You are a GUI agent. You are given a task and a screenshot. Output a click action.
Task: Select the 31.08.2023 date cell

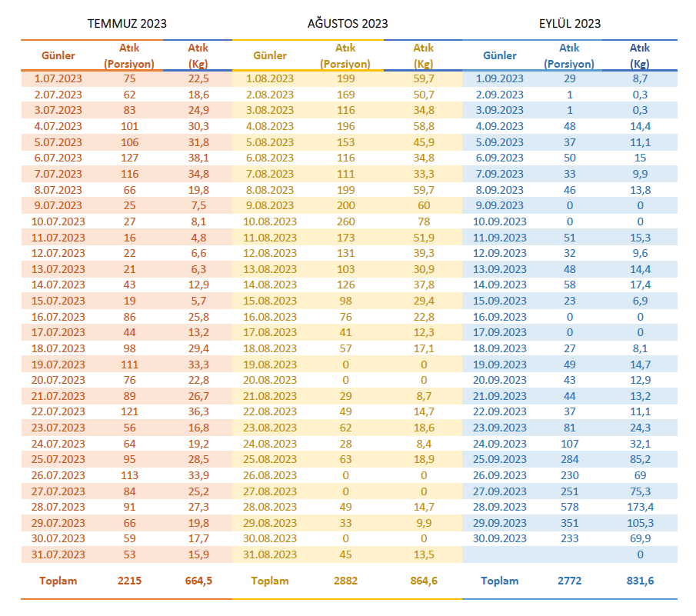point(270,554)
